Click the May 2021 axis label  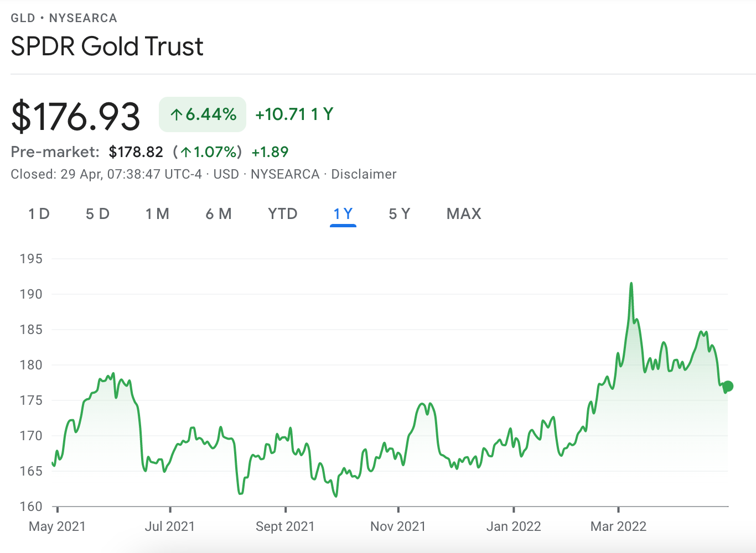pos(56,526)
